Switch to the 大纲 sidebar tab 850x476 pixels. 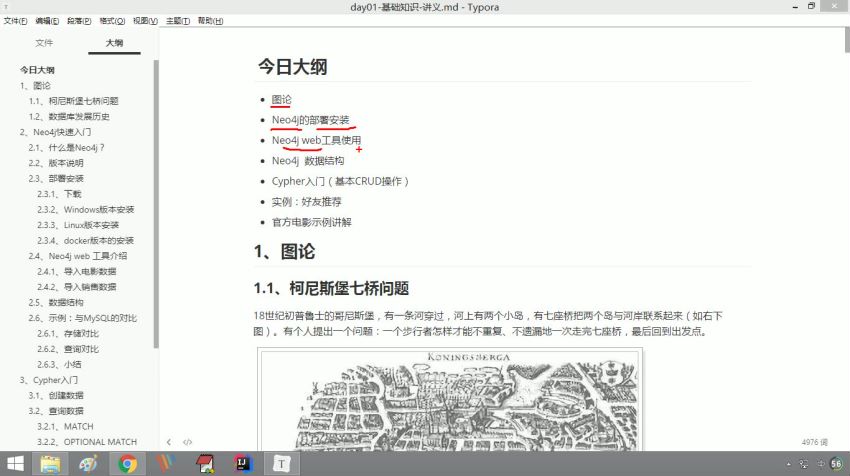coord(114,43)
